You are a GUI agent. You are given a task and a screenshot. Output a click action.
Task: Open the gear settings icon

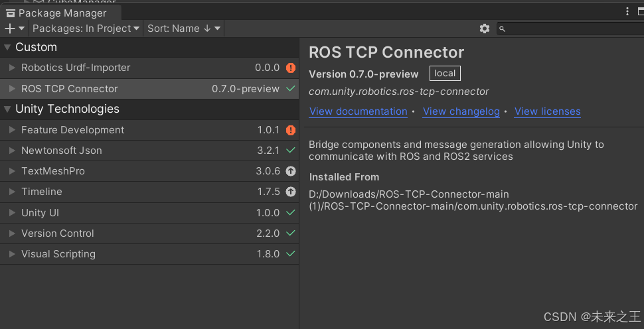(485, 29)
